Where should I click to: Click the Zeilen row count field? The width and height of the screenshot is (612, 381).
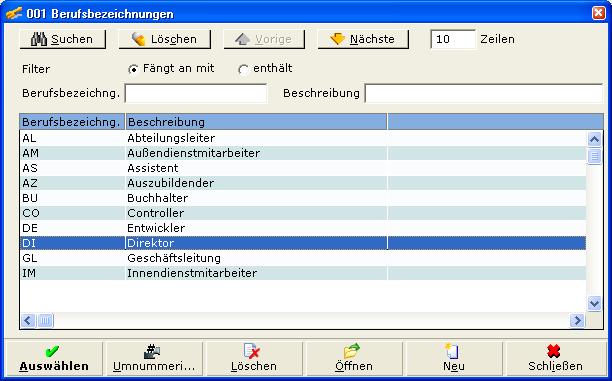[453, 39]
